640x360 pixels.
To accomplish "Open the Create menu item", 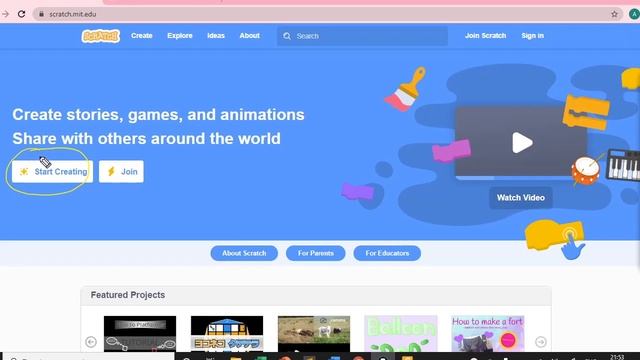I will coord(142,36).
